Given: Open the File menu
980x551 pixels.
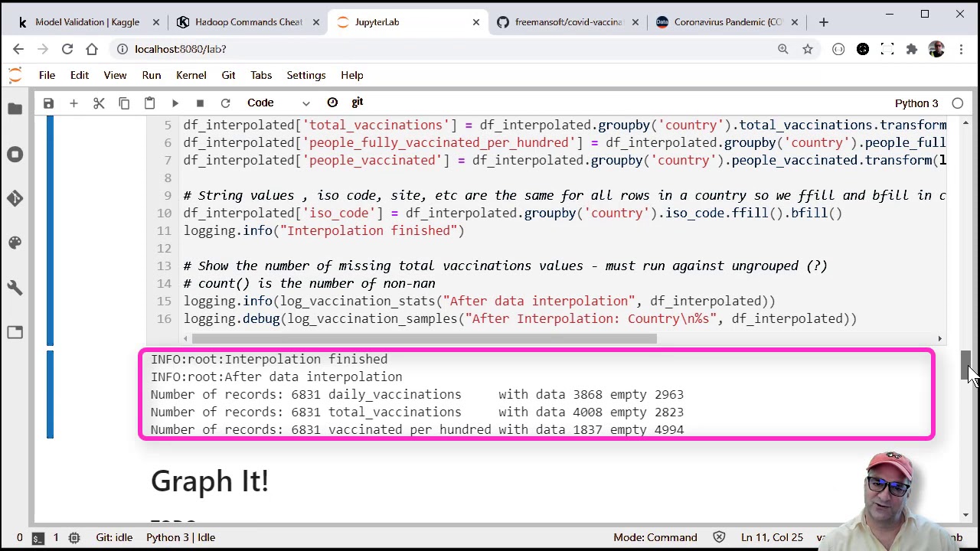Looking at the screenshot, I should [x=47, y=75].
